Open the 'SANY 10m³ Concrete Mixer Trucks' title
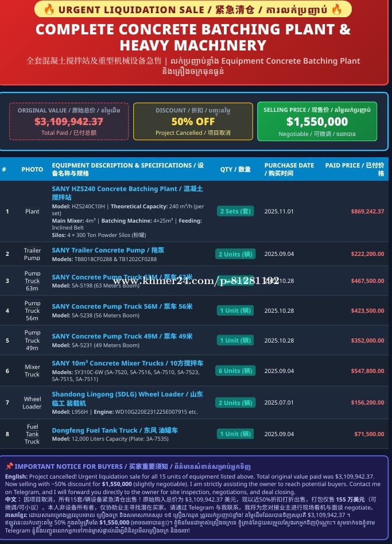The image size is (392, 544). [x=127, y=363]
